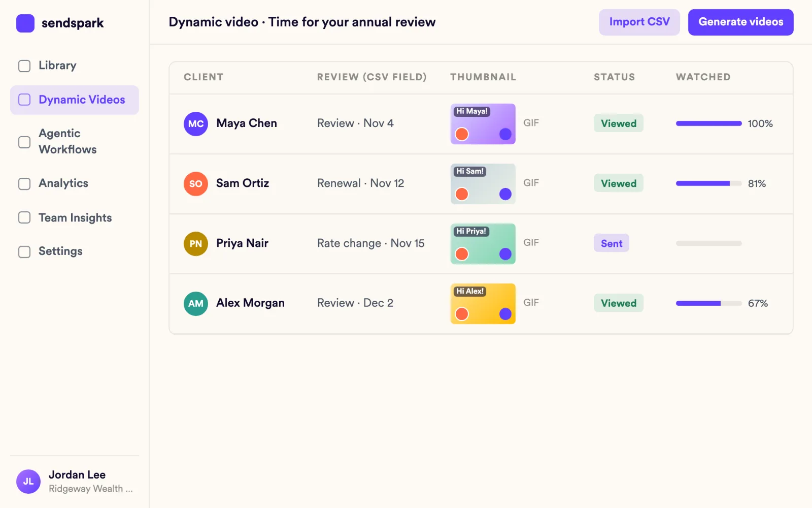
Task: Click Sam Ortiz's SO avatar
Action: coord(196,184)
